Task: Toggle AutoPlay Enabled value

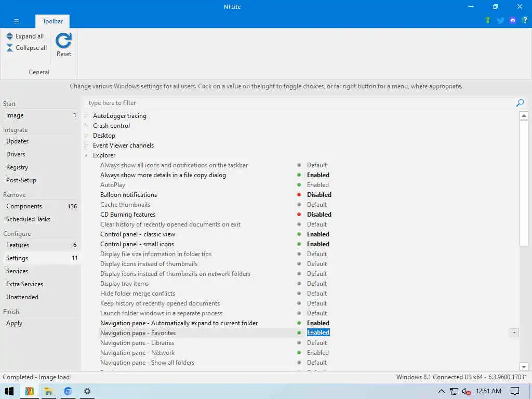Action: pyautogui.click(x=317, y=185)
